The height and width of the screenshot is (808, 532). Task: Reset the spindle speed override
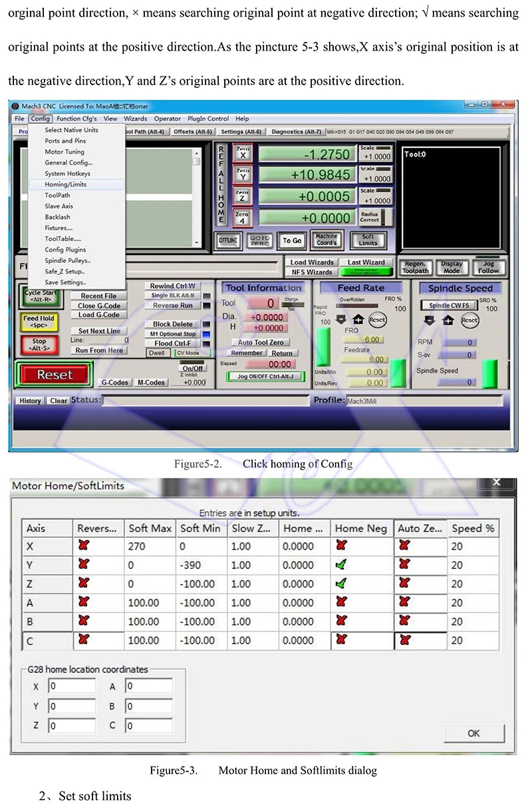469,319
